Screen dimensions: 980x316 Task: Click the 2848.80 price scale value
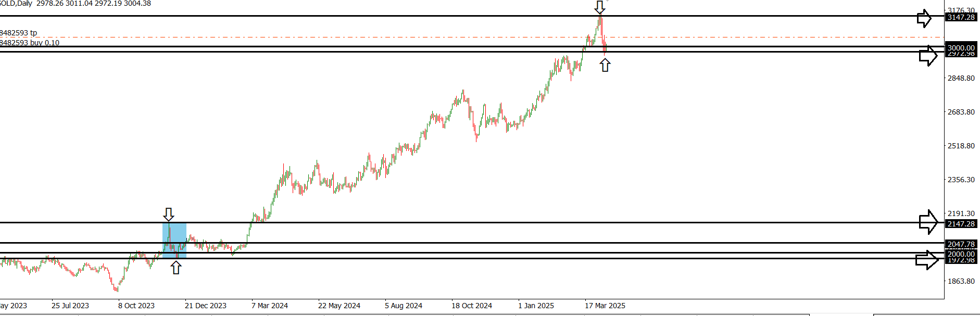pyautogui.click(x=961, y=78)
